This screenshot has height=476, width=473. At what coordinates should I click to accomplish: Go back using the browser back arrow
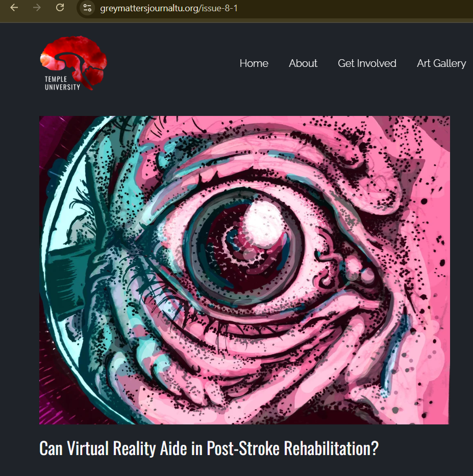point(14,8)
